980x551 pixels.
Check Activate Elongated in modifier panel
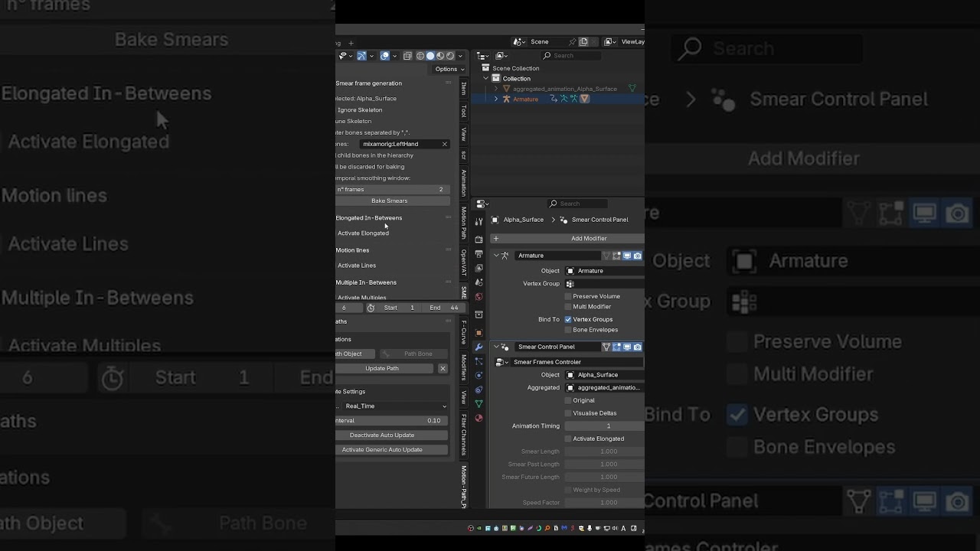[x=568, y=439]
